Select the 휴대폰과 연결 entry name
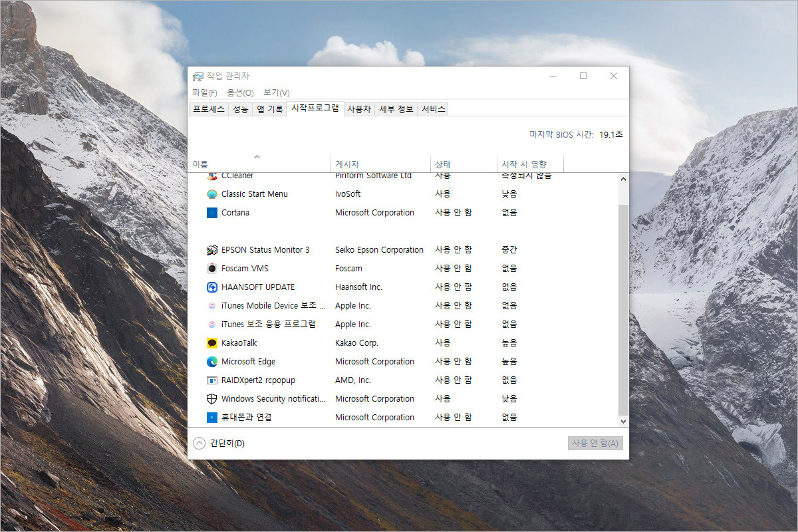Screen dimensions: 798x532 click(247, 418)
